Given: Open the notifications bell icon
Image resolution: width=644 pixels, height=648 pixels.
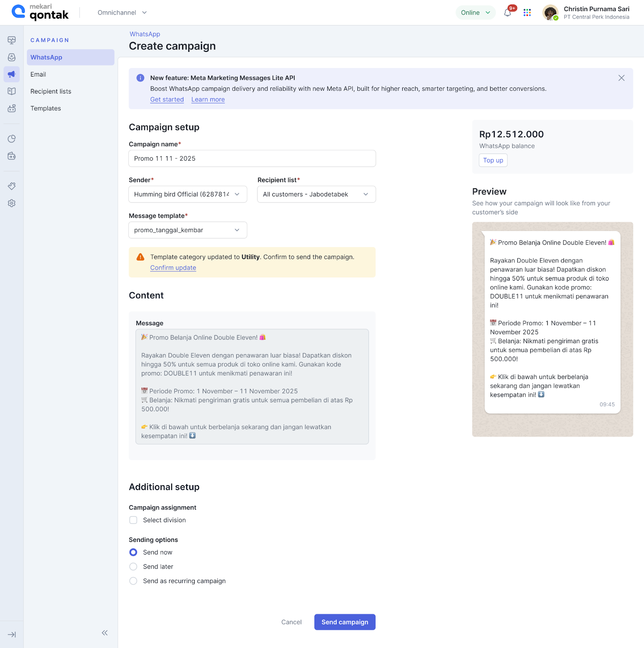Looking at the screenshot, I should (x=508, y=13).
